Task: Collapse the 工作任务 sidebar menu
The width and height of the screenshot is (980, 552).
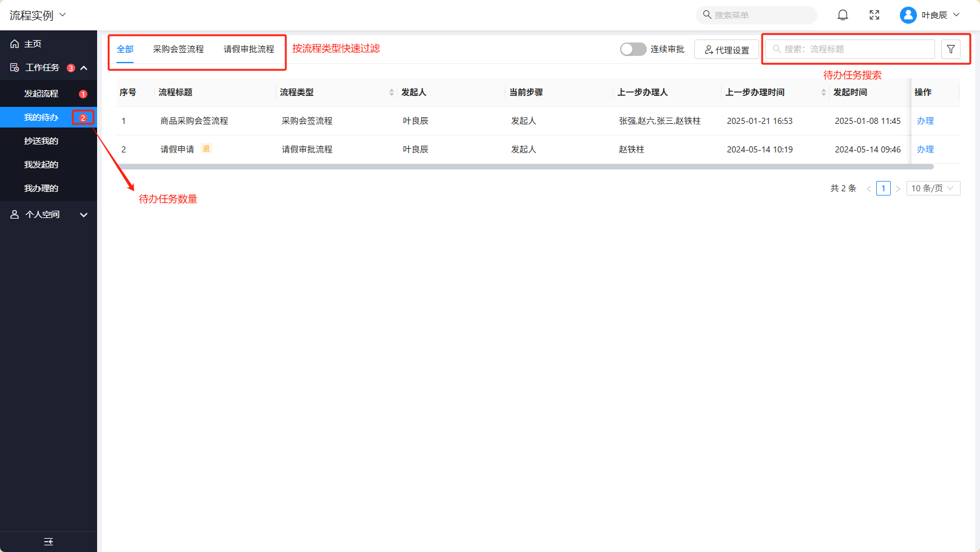Action: click(x=84, y=68)
